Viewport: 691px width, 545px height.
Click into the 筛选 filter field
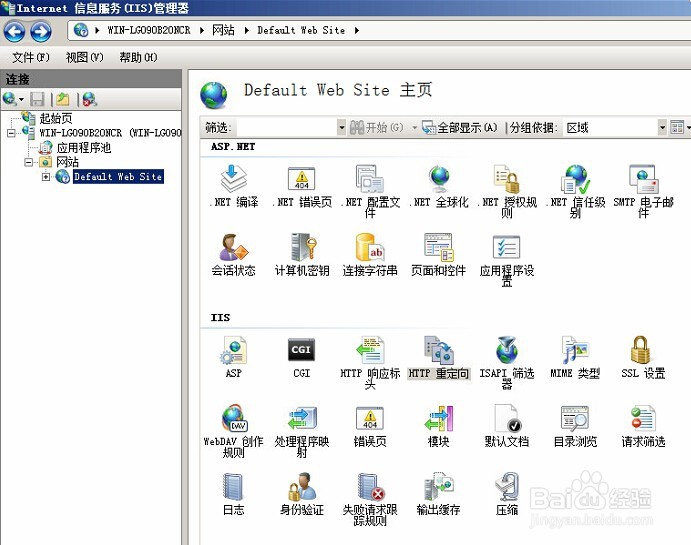pyautogui.click(x=287, y=128)
